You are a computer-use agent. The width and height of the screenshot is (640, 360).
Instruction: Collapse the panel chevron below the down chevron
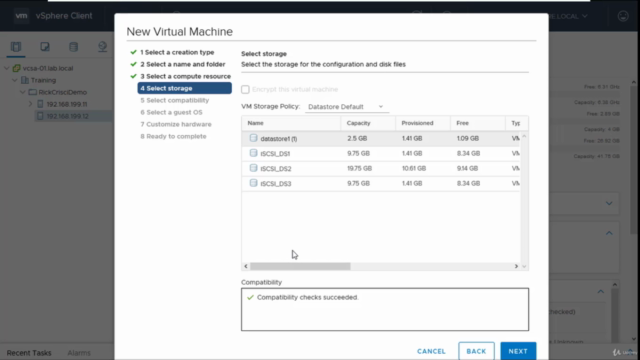pyautogui.click(x=609, y=233)
